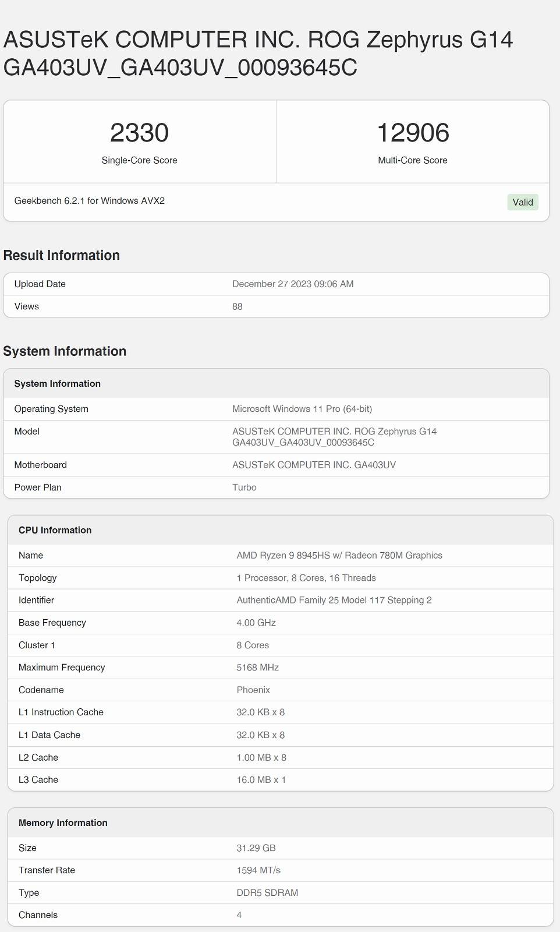Image resolution: width=560 pixels, height=932 pixels.
Task: Click the 'Operating System' label
Action: [51, 409]
